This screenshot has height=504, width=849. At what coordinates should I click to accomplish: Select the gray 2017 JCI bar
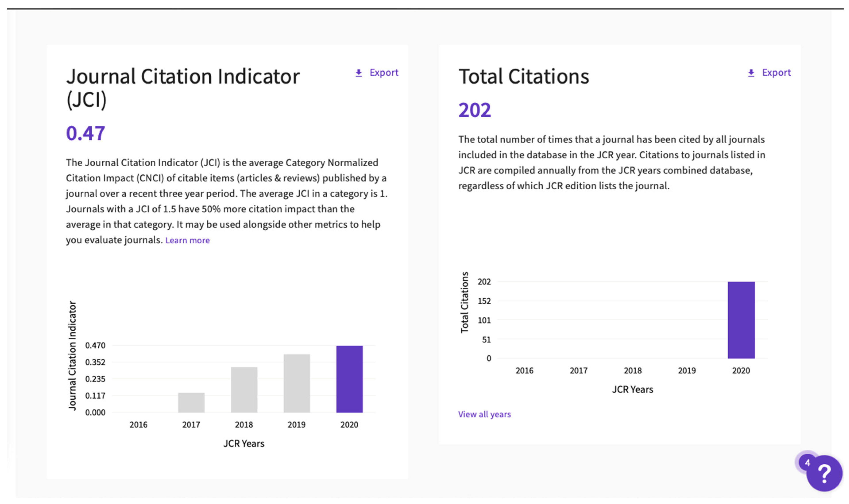point(191,402)
